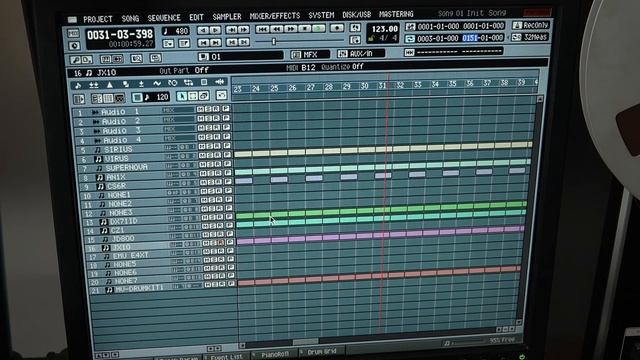
Task: Solo the MU-DRUMKIT1 track
Action: [x=216, y=284]
